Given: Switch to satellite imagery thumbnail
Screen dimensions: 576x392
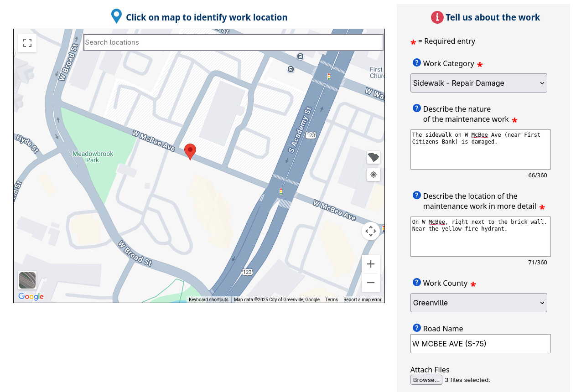Looking at the screenshot, I should (x=27, y=280).
